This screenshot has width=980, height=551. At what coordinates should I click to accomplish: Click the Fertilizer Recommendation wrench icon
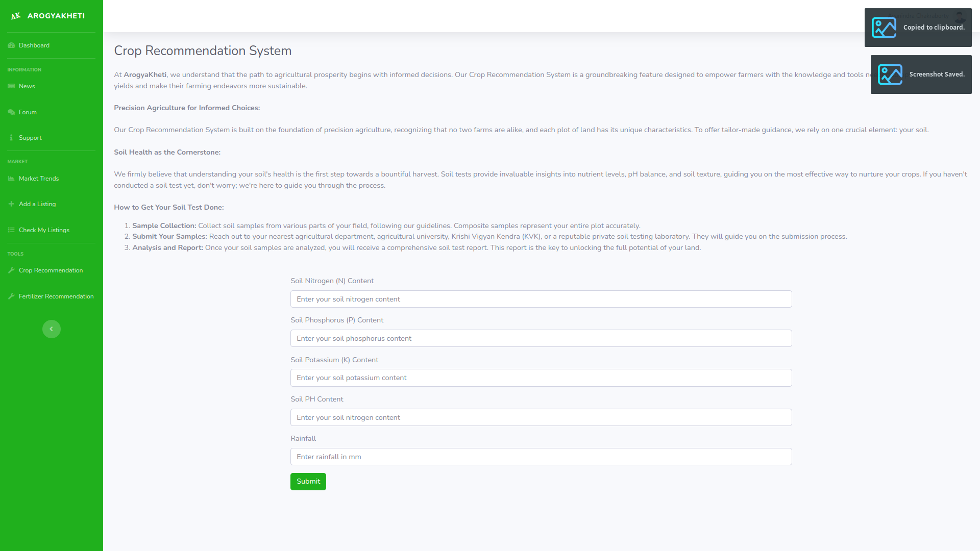[x=11, y=296]
